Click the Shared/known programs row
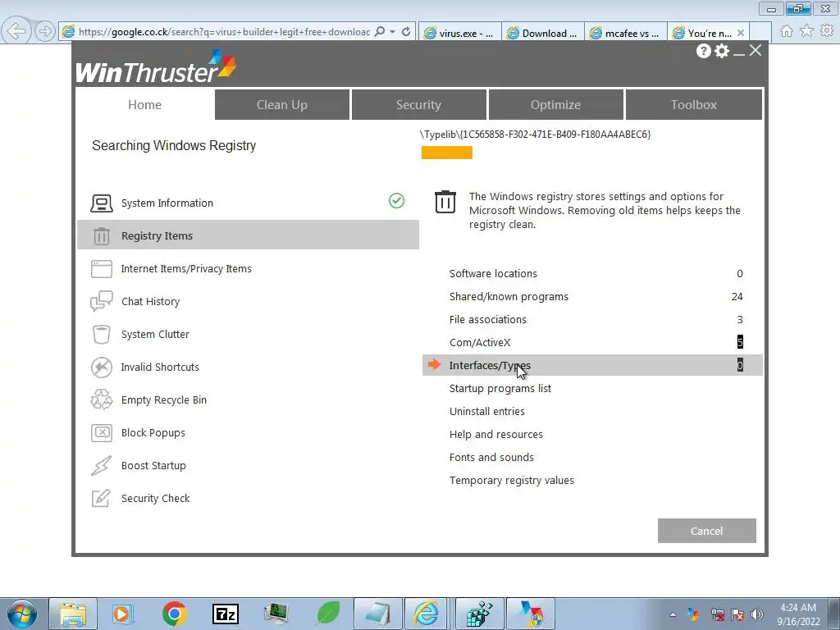 click(592, 297)
